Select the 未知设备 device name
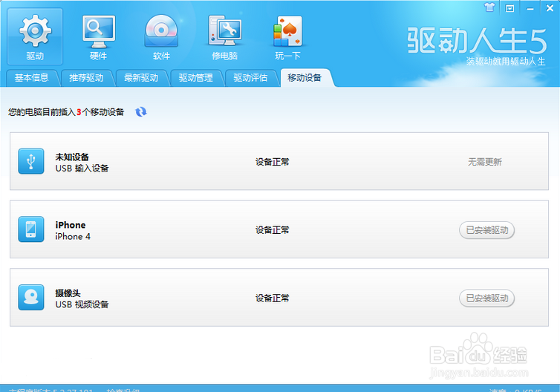The width and height of the screenshot is (560, 392). pos(72,157)
